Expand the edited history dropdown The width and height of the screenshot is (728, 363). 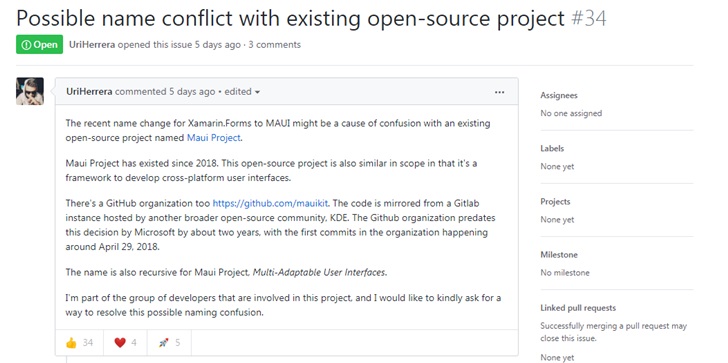(242, 92)
